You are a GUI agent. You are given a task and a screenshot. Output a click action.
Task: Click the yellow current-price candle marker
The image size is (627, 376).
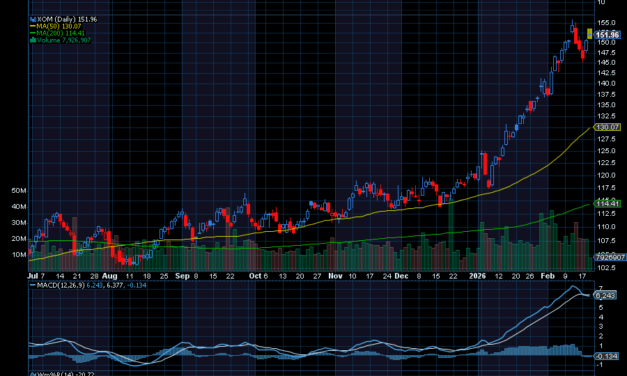coord(589,34)
